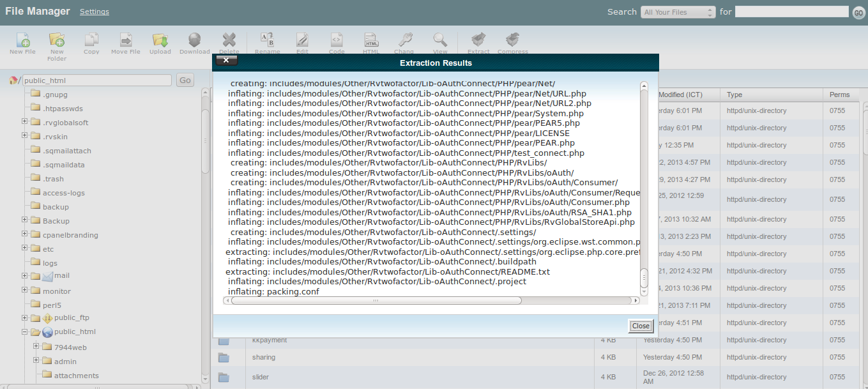Open the Settings link
Screen dimensions: 868x389
pyautogui.click(x=95, y=11)
